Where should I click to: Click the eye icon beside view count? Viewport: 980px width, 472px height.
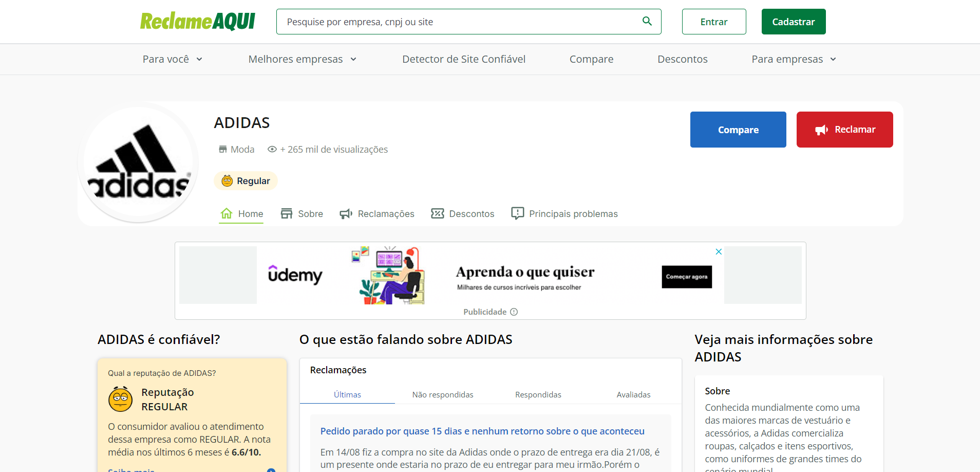click(272, 149)
